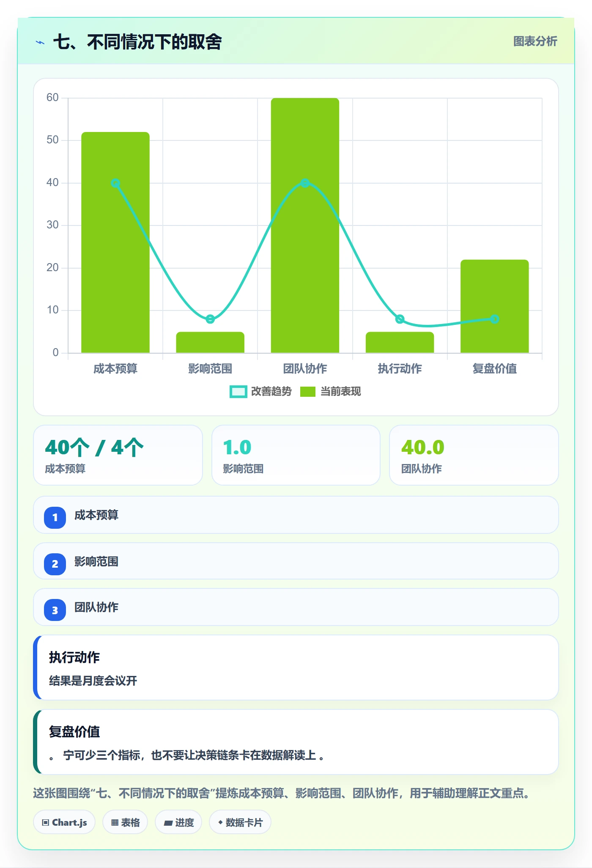Image resolution: width=592 pixels, height=868 pixels.
Task: Select the 数据卡片 tag
Action: (240, 822)
